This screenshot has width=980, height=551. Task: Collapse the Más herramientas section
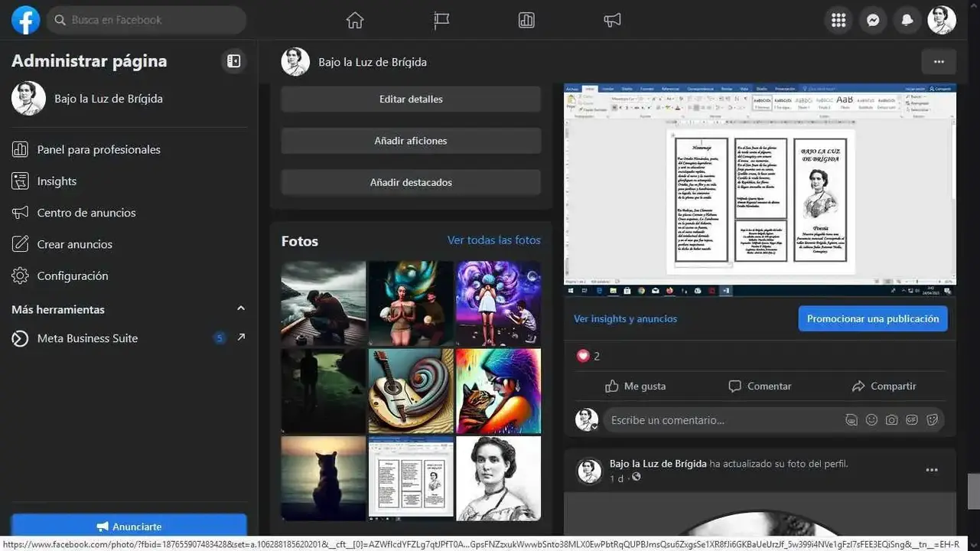click(x=241, y=308)
